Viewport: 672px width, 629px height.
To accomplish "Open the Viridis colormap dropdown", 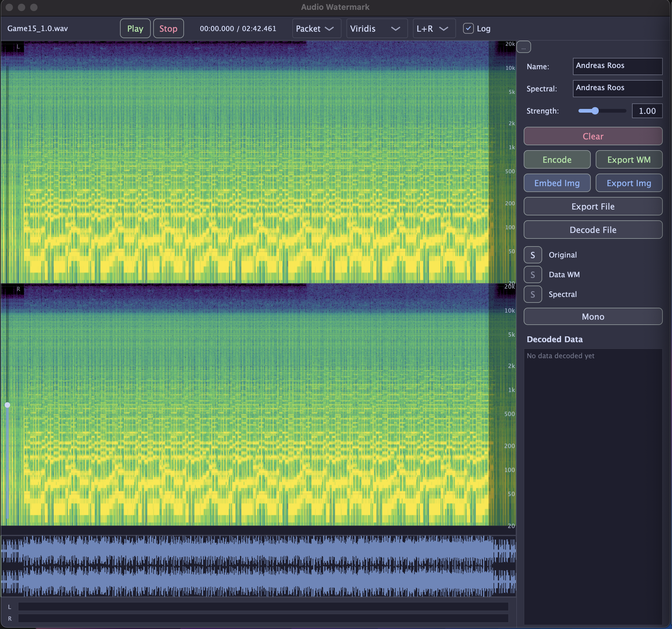I will click(376, 28).
